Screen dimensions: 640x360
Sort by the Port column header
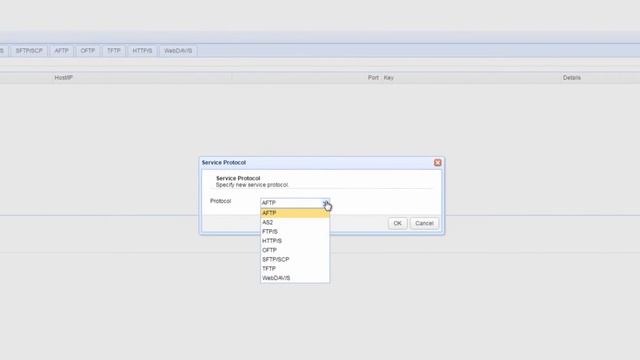click(x=373, y=78)
